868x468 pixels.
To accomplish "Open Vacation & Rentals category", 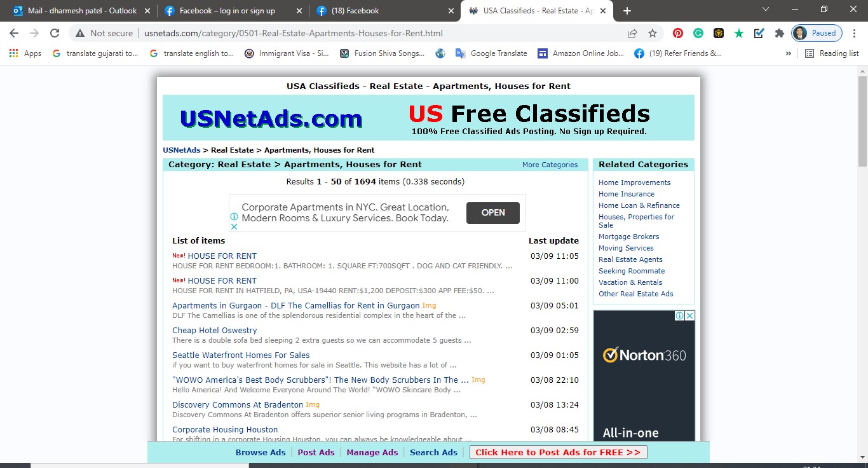I will (630, 282).
